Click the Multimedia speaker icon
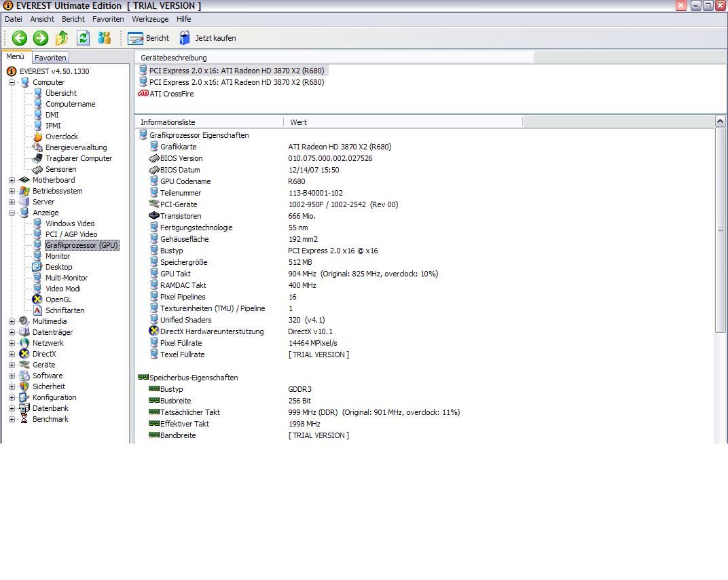Viewport: 728px width, 580px height. [24, 321]
